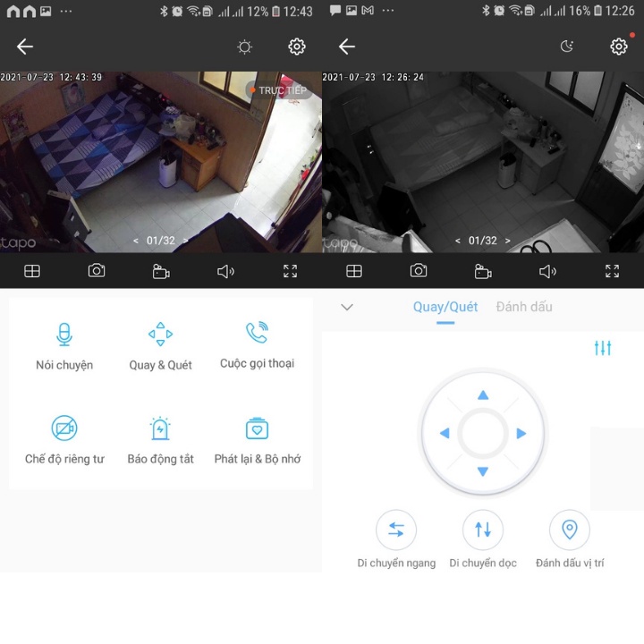Open the multi-view grid on the night-vision feed
Viewport: 644px width, 644px height.
click(354, 271)
